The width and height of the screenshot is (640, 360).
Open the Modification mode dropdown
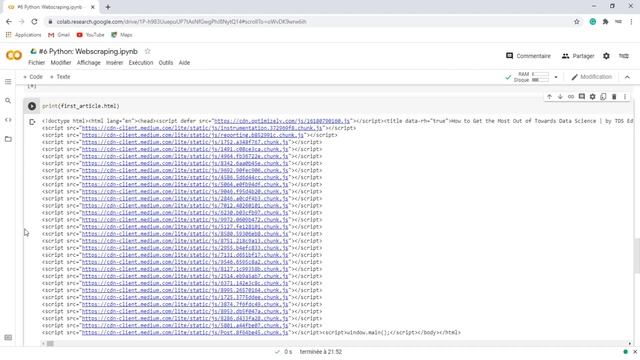point(591,77)
